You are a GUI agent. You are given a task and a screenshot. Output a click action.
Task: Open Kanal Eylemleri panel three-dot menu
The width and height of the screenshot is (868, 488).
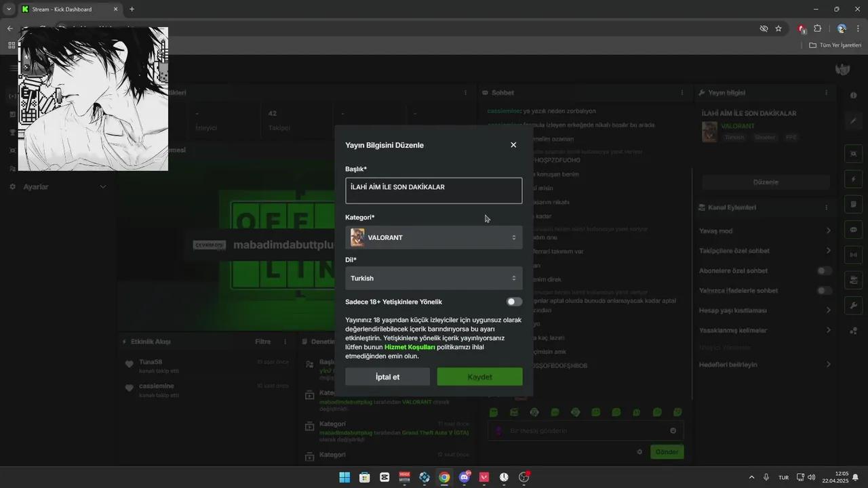coord(826,207)
